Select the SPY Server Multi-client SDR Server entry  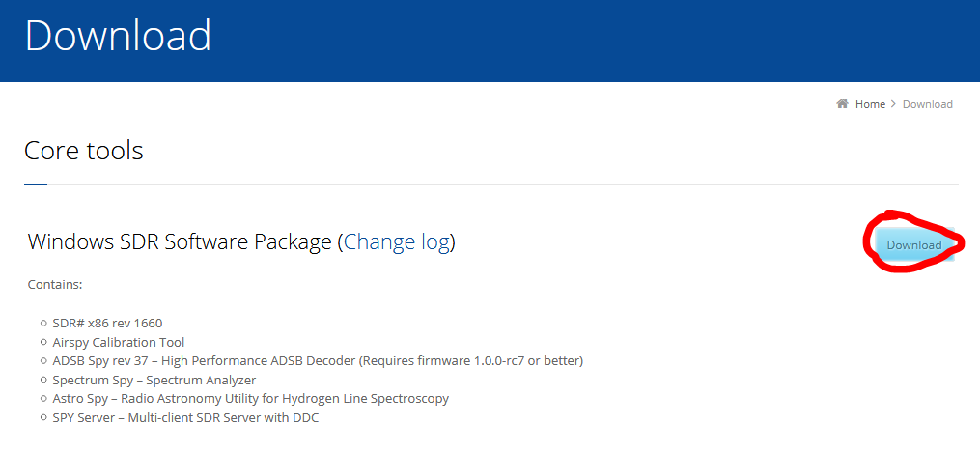point(185,418)
